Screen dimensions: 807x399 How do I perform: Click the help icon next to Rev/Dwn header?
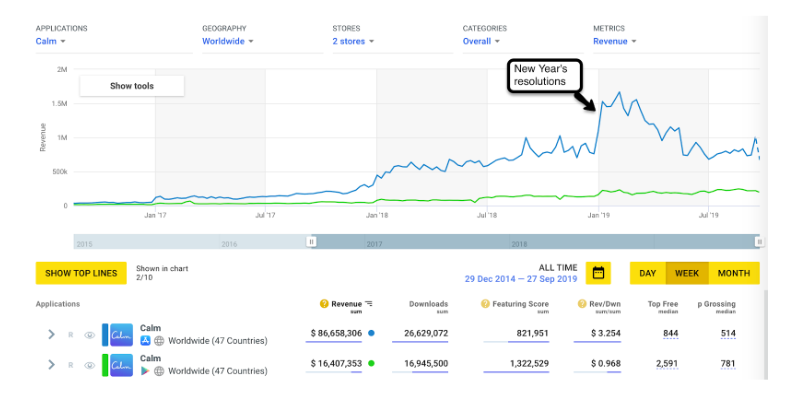582,304
